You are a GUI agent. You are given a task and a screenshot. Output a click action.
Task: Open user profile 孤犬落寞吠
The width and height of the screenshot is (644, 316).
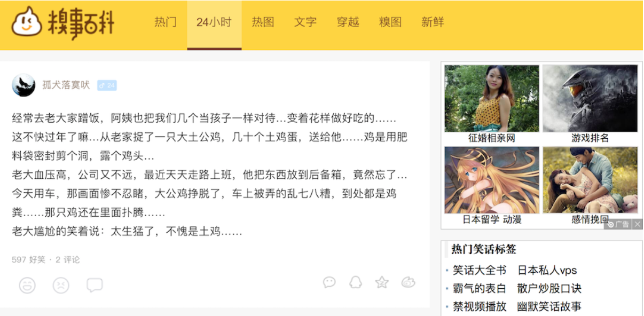pyautogui.click(x=66, y=85)
